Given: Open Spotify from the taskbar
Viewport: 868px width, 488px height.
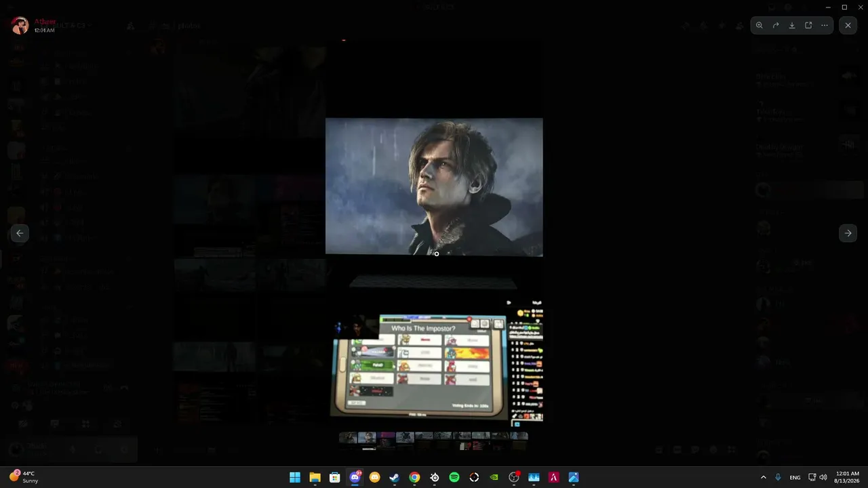Looking at the screenshot, I should pos(454,477).
